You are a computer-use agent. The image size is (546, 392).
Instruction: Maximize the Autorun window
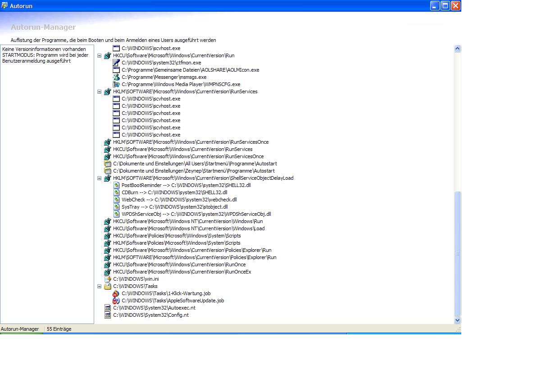(x=445, y=5)
